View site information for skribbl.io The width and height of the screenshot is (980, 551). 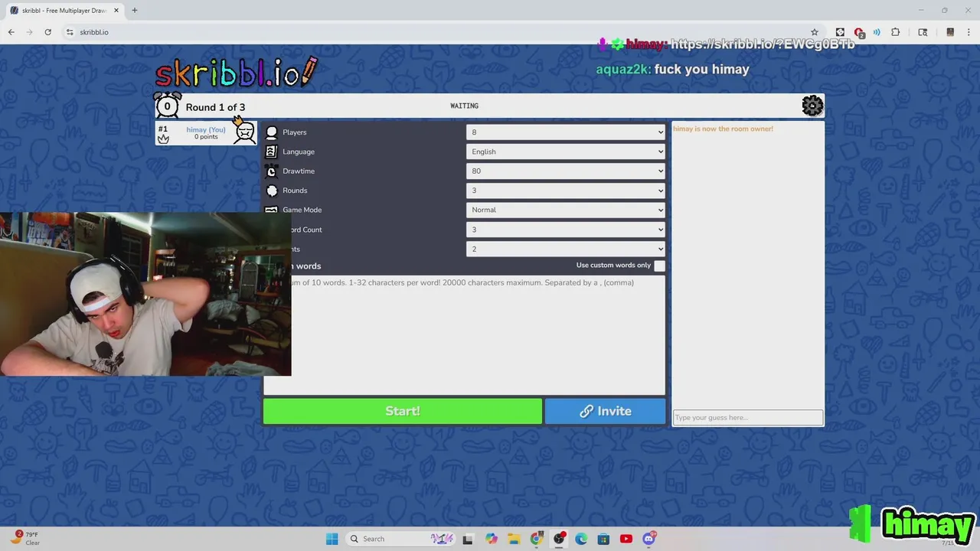click(x=70, y=32)
